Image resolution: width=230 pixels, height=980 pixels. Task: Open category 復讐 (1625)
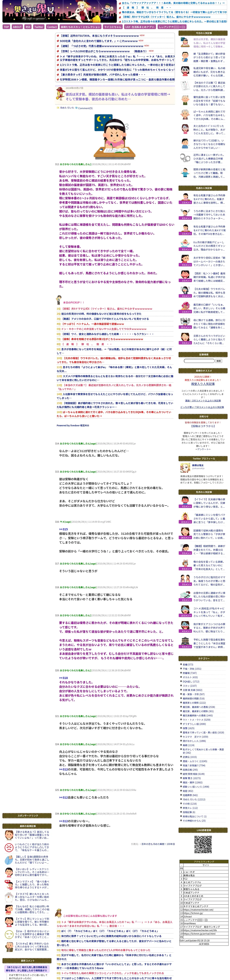point(189,728)
